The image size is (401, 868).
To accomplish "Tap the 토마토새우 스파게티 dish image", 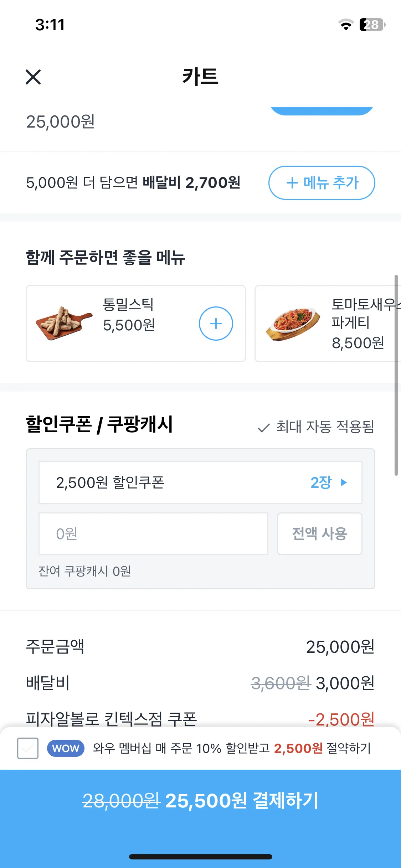I will click(x=293, y=324).
